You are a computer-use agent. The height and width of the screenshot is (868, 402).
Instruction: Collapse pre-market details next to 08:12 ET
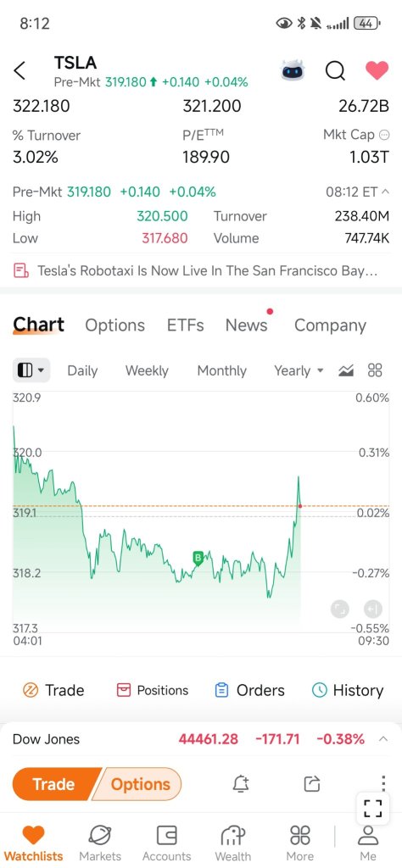[x=385, y=192]
